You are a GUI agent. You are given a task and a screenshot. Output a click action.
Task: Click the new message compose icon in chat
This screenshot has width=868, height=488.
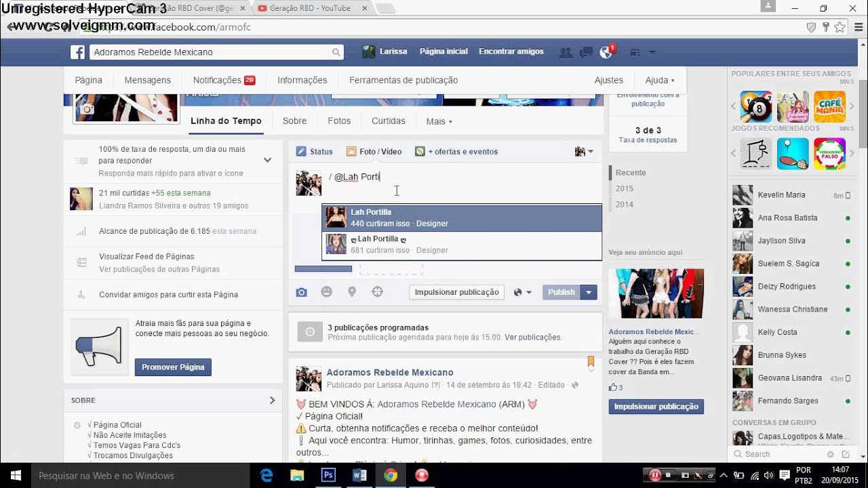click(x=846, y=454)
